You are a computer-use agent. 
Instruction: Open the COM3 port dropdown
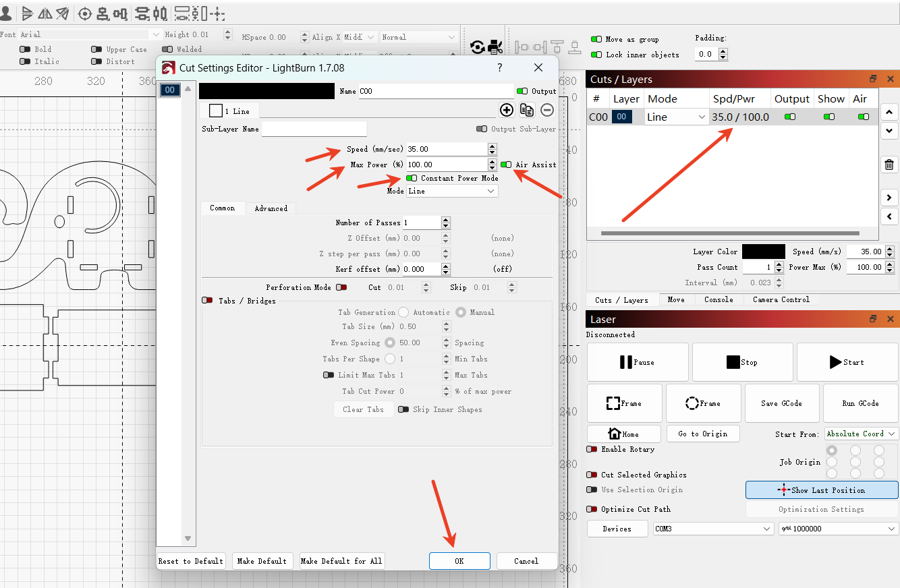coord(712,529)
